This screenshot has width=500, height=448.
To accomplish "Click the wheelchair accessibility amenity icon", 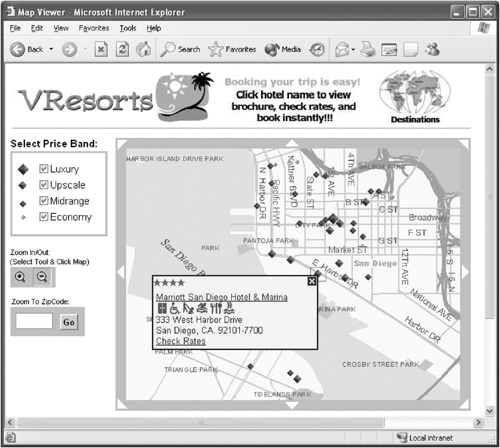I will pyautogui.click(x=174, y=308).
